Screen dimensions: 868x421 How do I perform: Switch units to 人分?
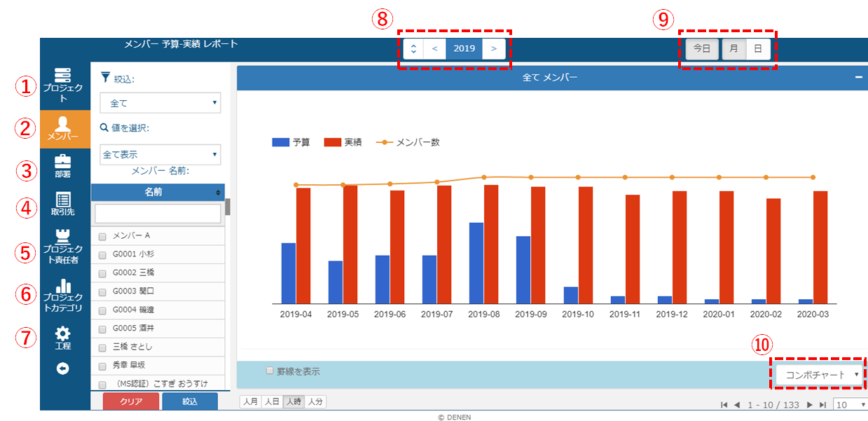pos(315,401)
